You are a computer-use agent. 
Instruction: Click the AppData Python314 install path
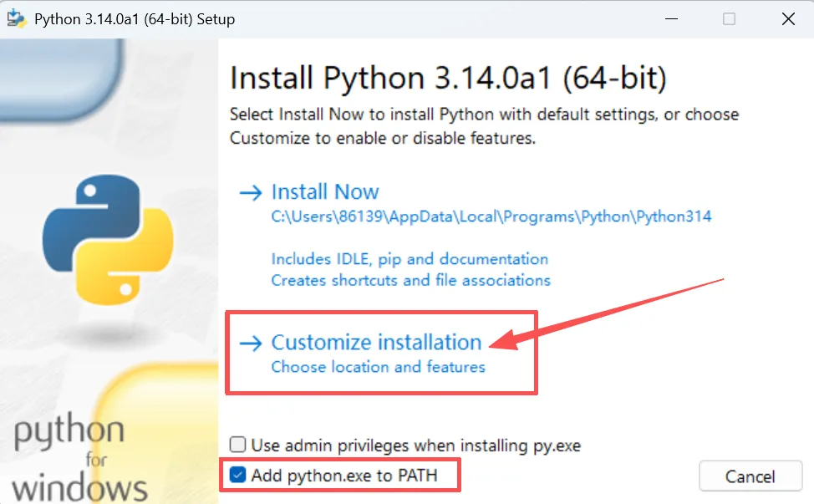pyautogui.click(x=491, y=216)
